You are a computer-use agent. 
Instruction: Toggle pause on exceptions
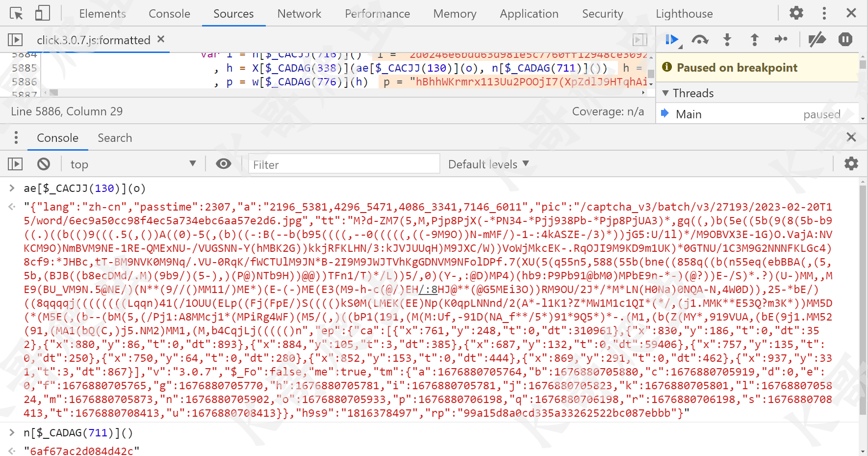coord(845,39)
